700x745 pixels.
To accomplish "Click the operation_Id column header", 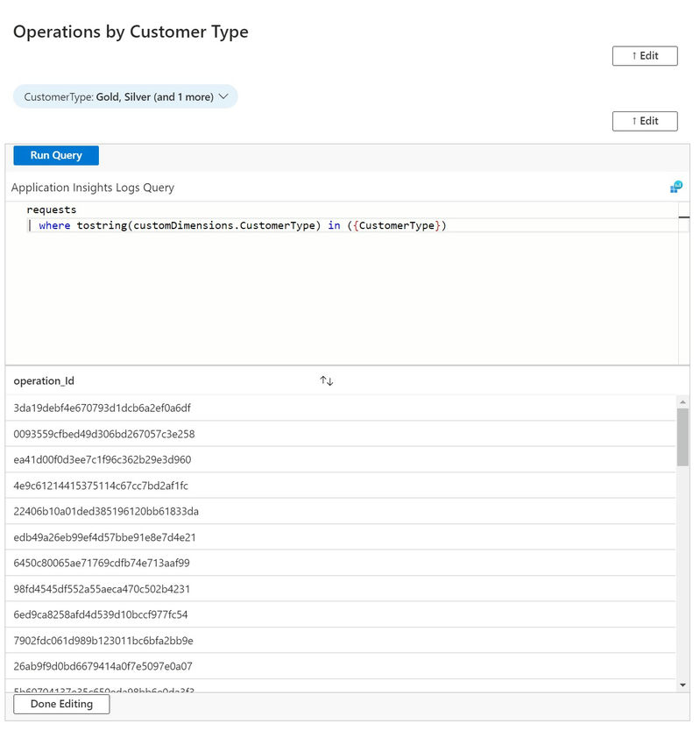I will pos(43,380).
